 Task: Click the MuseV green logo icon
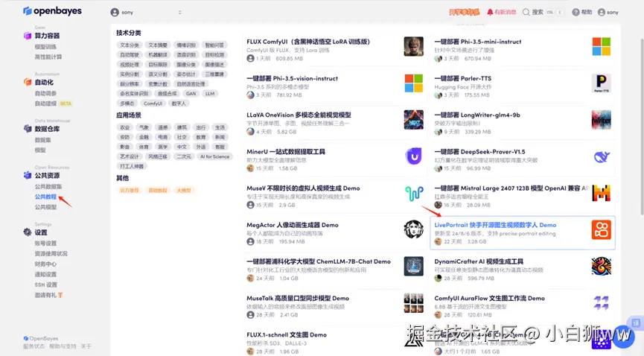click(414, 193)
